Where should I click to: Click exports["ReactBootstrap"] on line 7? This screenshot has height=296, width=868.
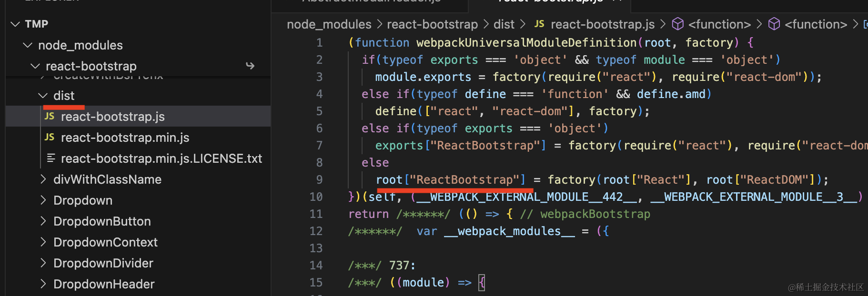(x=461, y=146)
